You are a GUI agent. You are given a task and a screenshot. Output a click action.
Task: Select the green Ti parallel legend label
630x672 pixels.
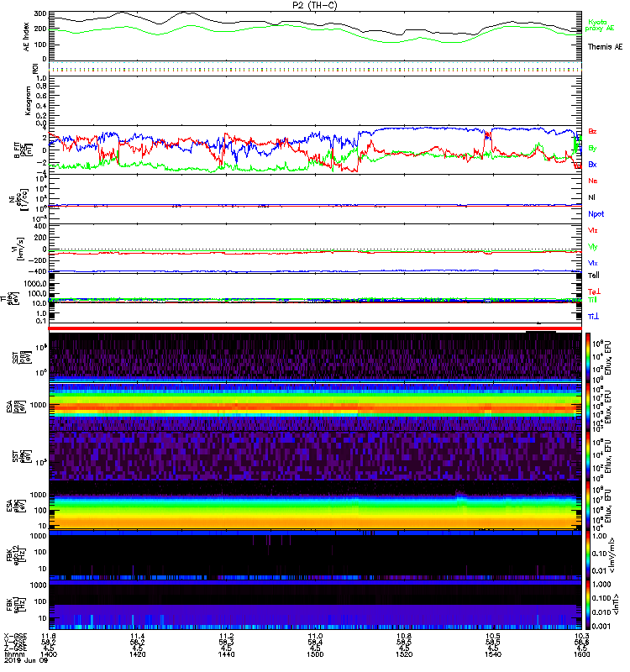pos(592,300)
